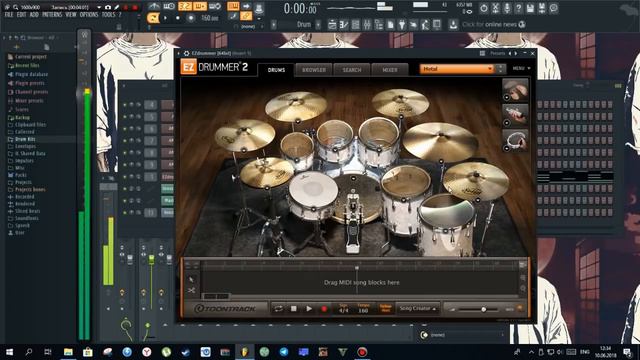This screenshot has height=360, width=640.
Task: Select the scissors cut tool in EZdrummer
Action: [x=191, y=290]
